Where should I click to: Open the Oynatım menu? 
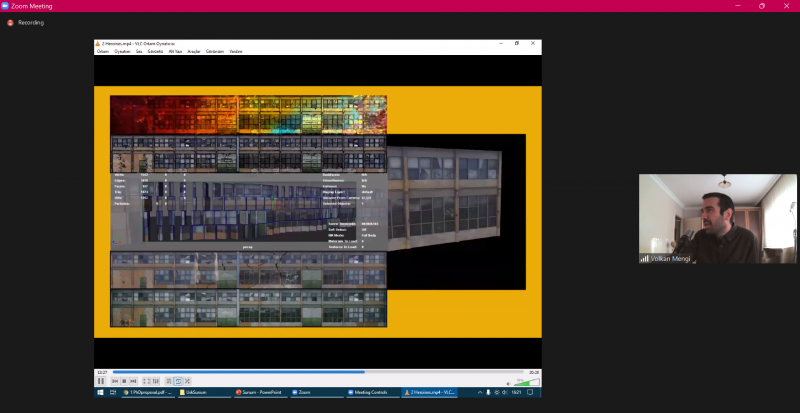pos(122,51)
